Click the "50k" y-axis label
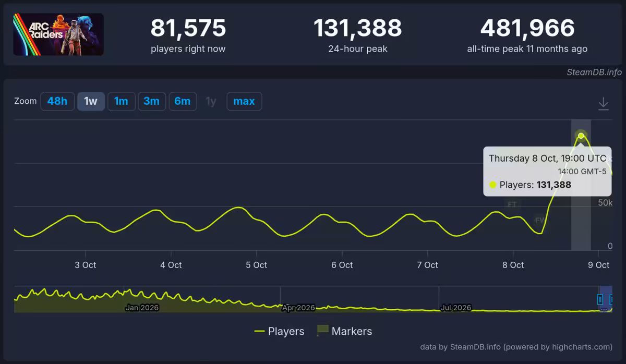The height and width of the screenshot is (364, 626). (605, 202)
